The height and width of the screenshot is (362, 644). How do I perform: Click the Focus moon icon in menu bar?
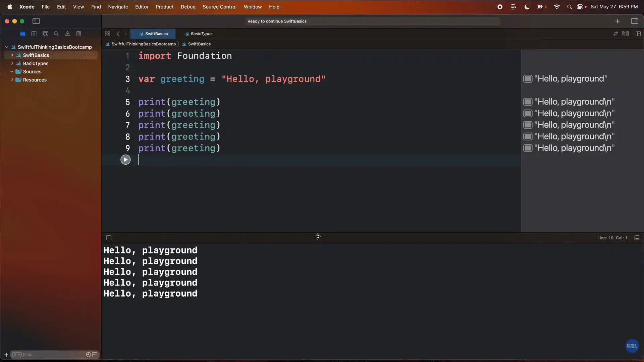pos(527,7)
